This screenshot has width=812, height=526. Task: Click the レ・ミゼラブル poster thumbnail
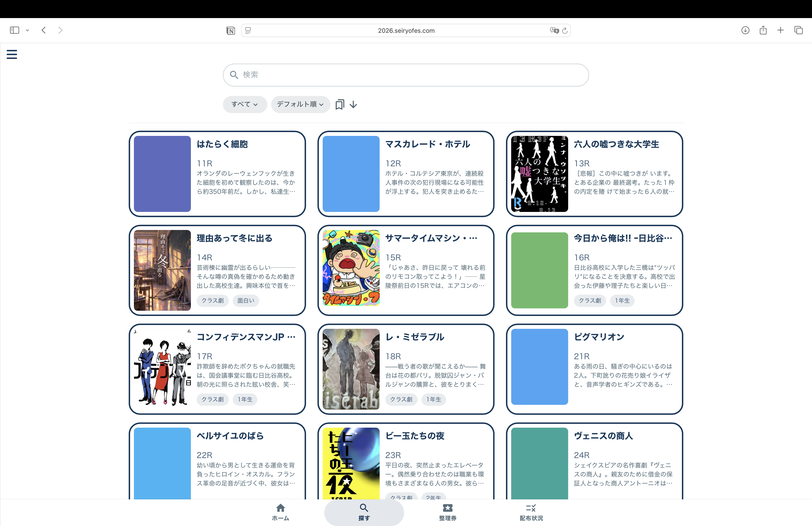(x=351, y=369)
